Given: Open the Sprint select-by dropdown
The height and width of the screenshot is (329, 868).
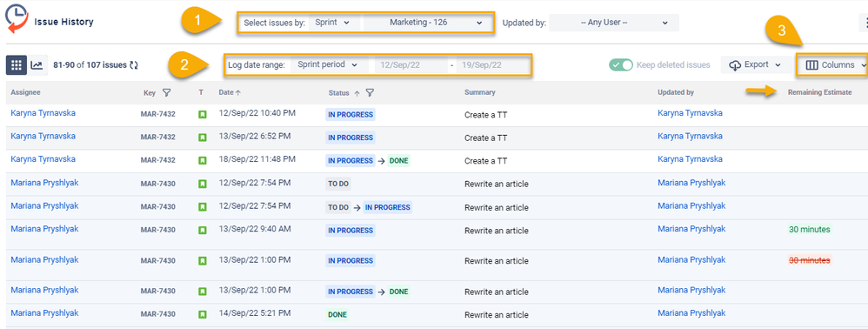Looking at the screenshot, I should (x=332, y=23).
